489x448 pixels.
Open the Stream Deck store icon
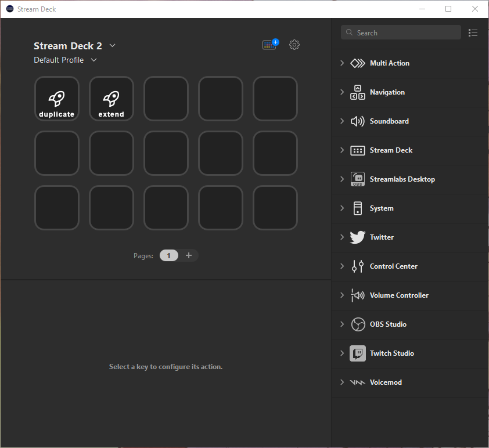click(x=270, y=45)
